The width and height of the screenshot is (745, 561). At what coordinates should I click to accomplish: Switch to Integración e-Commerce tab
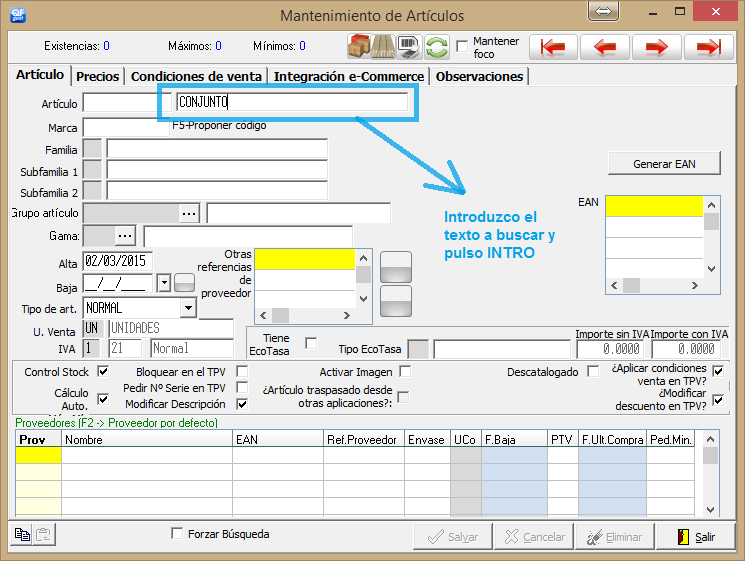[349, 76]
